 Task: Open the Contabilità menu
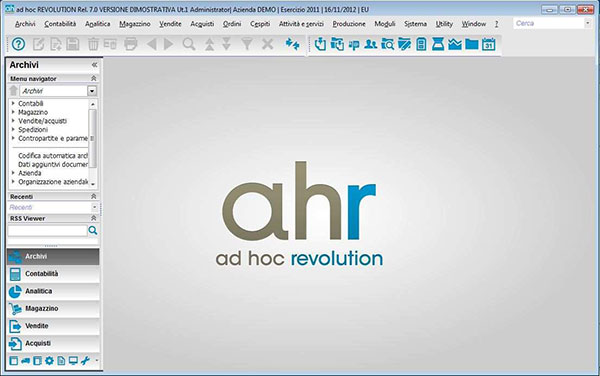point(60,24)
